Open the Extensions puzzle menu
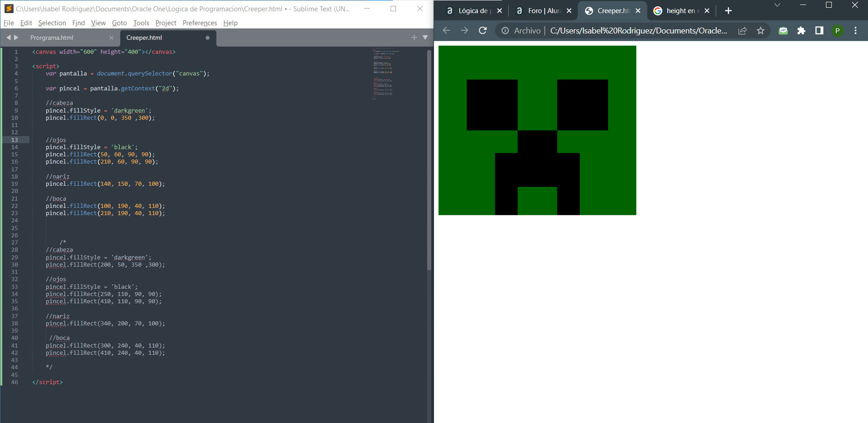Viewport: 868px width, 423px height. point(801,31)
